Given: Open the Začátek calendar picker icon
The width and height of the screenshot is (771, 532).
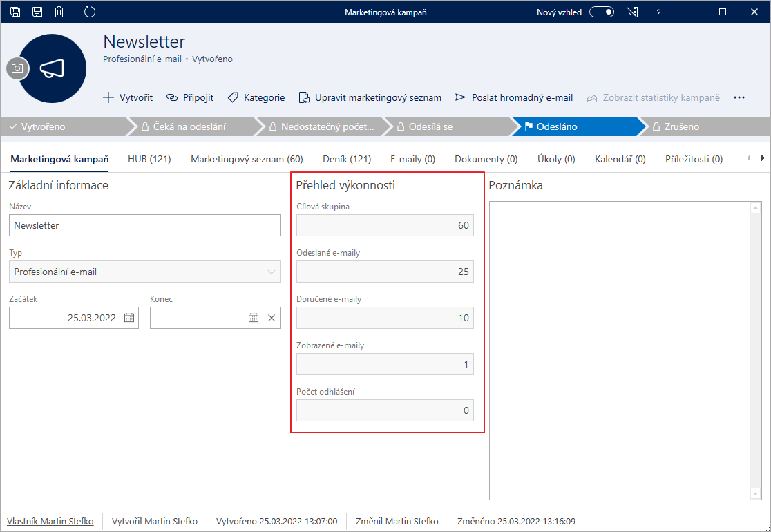Looking at the screenshot, I should (128, 318).
